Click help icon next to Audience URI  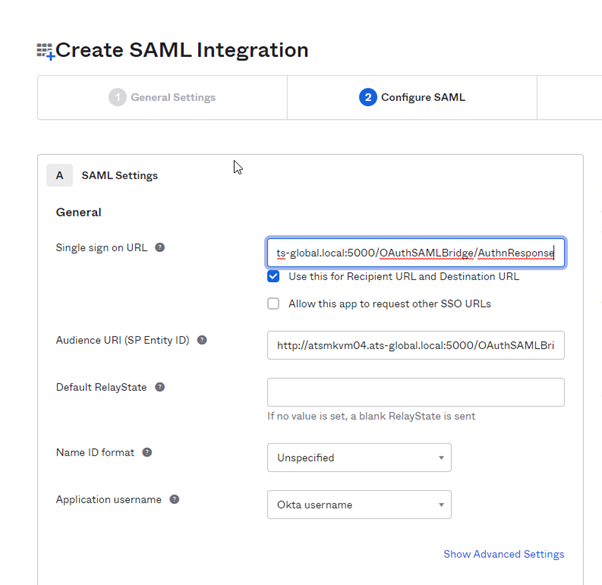201,340
